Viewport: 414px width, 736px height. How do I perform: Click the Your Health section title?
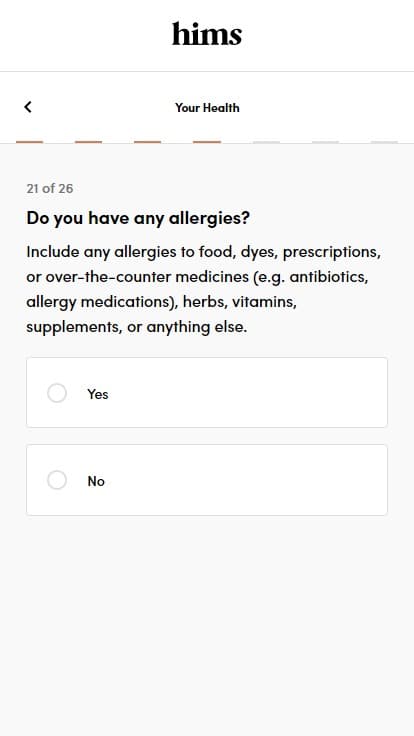207,107
